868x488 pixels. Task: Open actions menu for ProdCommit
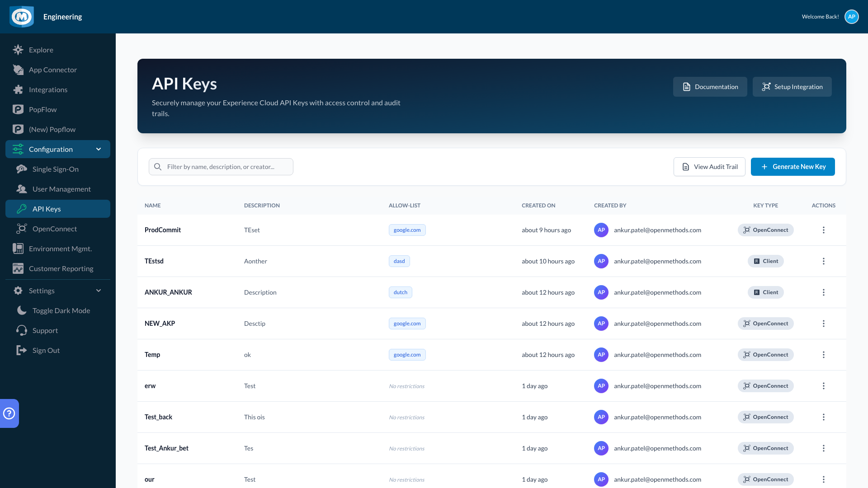(824, 230)
